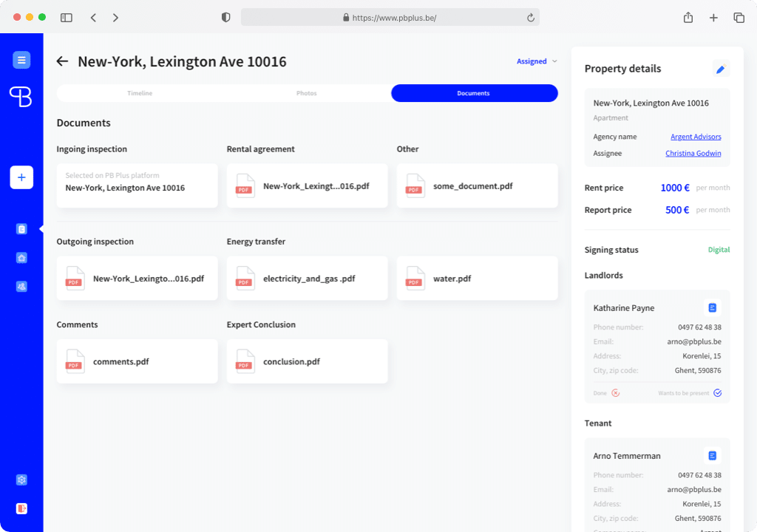Go back with the browser back arrow
The height and width of the screenshot is (532, 757).
pos(93,18)
